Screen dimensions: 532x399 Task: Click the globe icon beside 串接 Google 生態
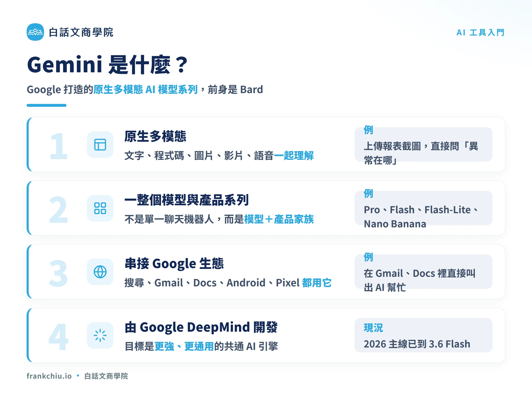(100, 272)
